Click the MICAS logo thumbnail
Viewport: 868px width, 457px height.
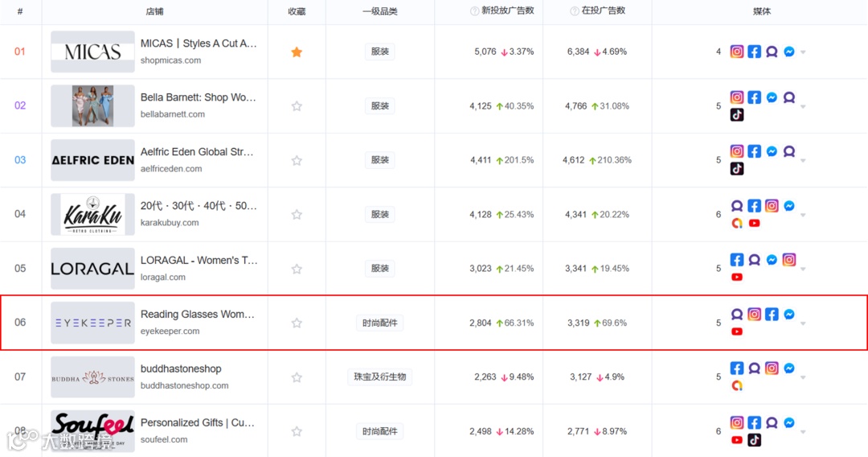[x=92, y=51]
